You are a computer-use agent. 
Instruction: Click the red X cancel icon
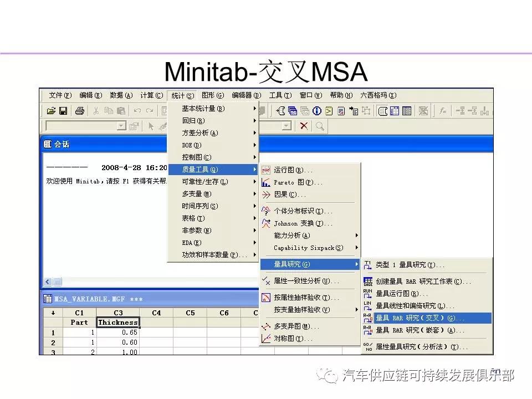pyautogui.click(x=304, y=126)
